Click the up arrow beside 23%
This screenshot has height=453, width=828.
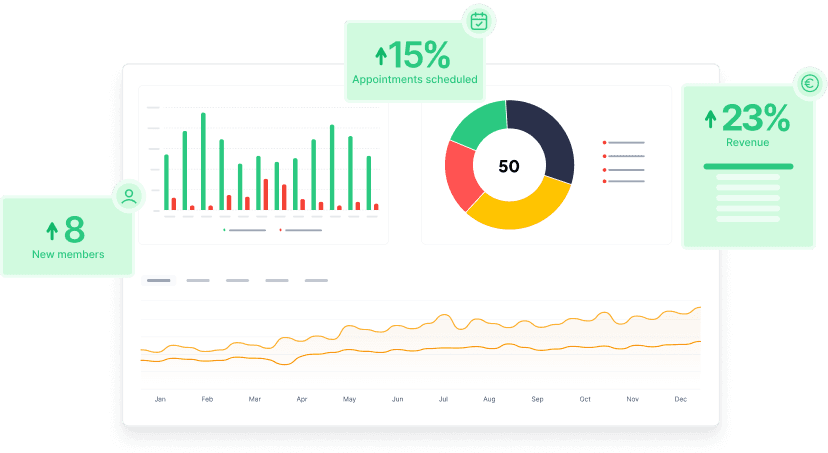pos(711,119)
